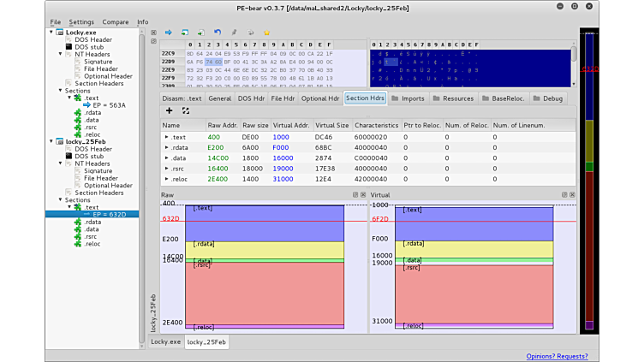Screen dimensions: 644x362
Task: Switch to the Locky.exe bottom file tab
Action: (166, 341)
